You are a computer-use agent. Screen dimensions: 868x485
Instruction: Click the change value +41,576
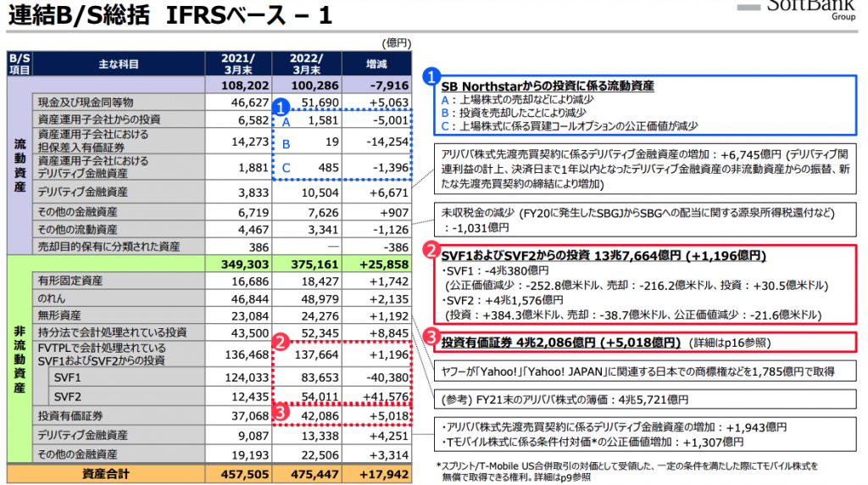click(386, 397)
